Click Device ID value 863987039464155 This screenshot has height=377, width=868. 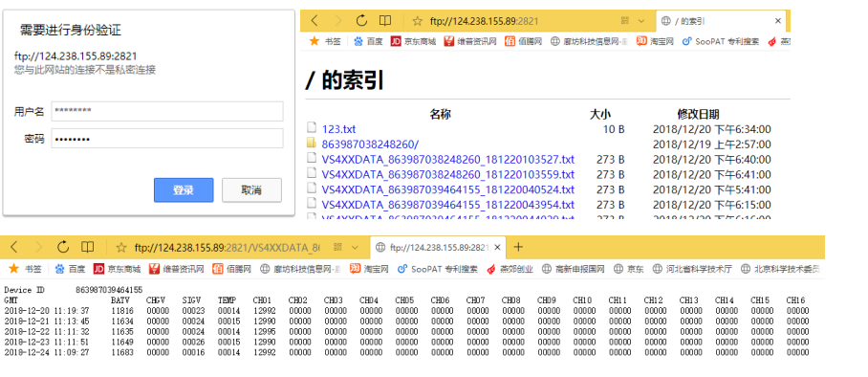(x=109, y=290)
